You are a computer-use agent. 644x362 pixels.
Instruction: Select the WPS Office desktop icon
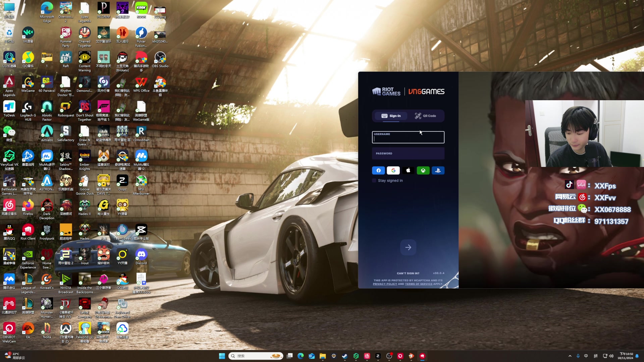(141, 84)
